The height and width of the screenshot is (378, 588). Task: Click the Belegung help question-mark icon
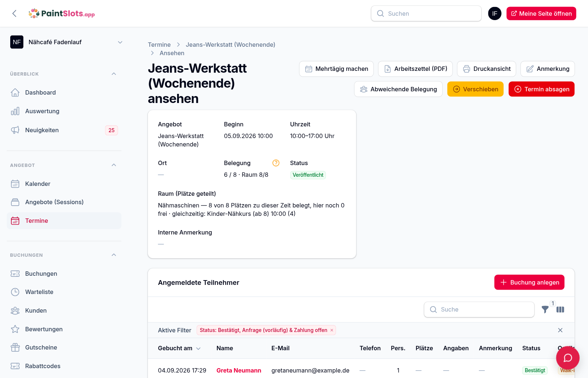[276, 163]
